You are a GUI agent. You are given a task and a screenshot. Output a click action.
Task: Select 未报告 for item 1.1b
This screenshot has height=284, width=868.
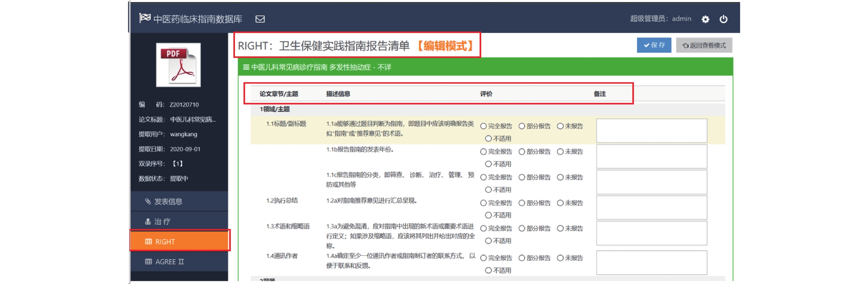click(560, 151)
